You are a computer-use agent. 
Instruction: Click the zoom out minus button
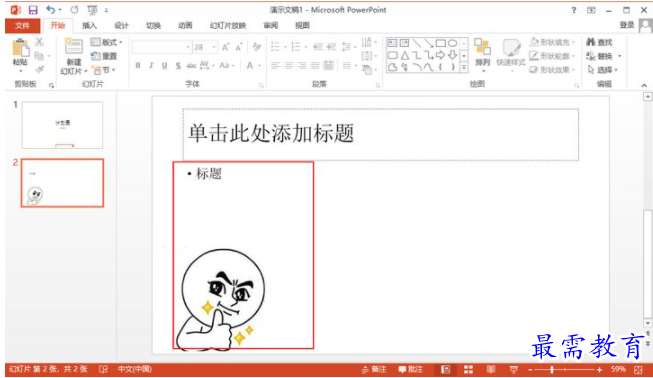(531, 369)
